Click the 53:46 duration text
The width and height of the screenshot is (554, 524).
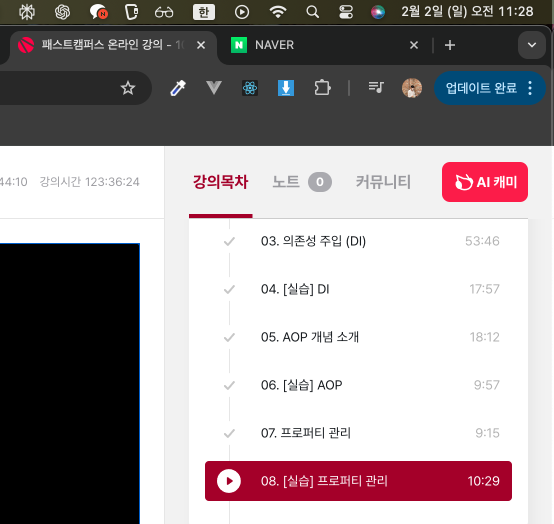[482, 241]
